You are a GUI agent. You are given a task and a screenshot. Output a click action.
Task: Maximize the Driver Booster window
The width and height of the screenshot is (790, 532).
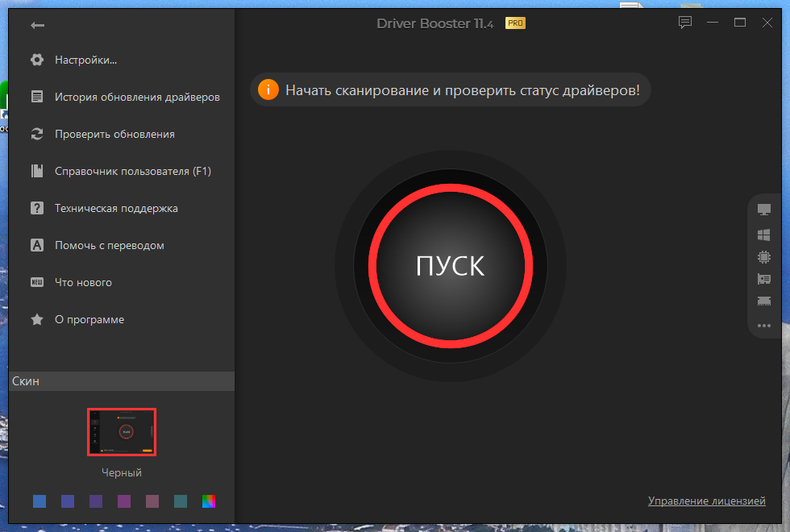click(x=740, y=23)
